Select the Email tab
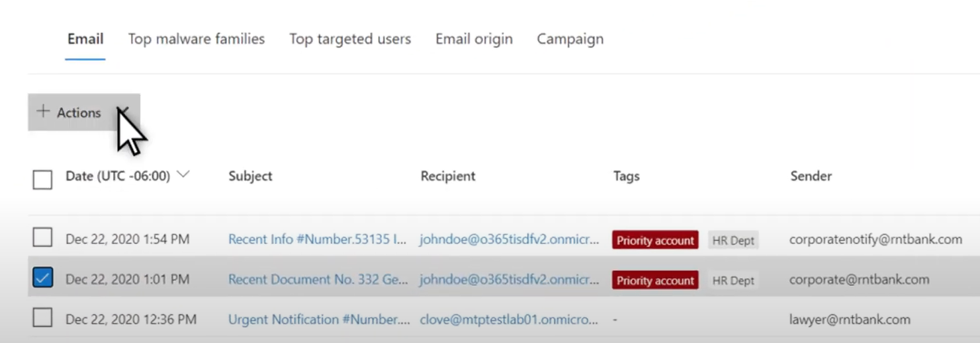 click(x=85, y=39)
